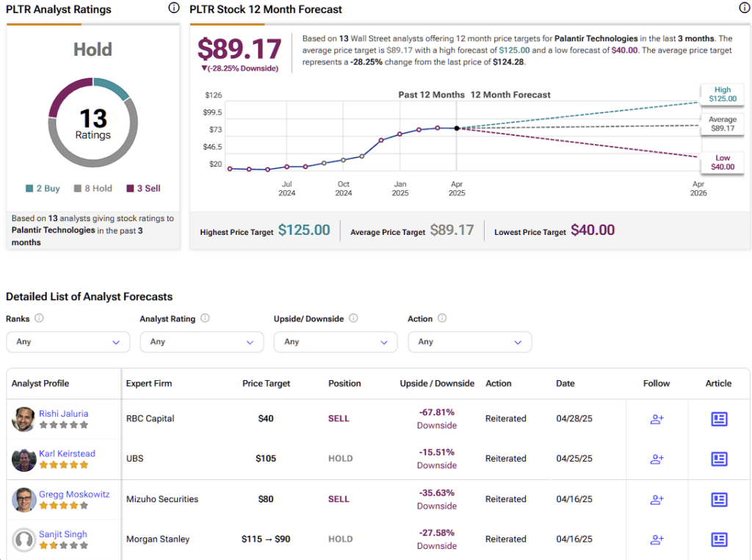
Task: Click the $115 → $90 price target
Action: point(266,539)
